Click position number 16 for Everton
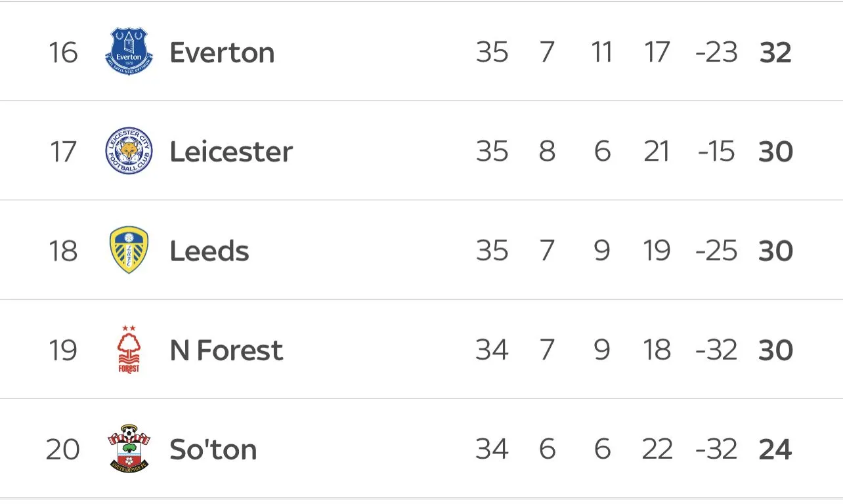Screen dimensions: 843x504 [x=63, y=52]
